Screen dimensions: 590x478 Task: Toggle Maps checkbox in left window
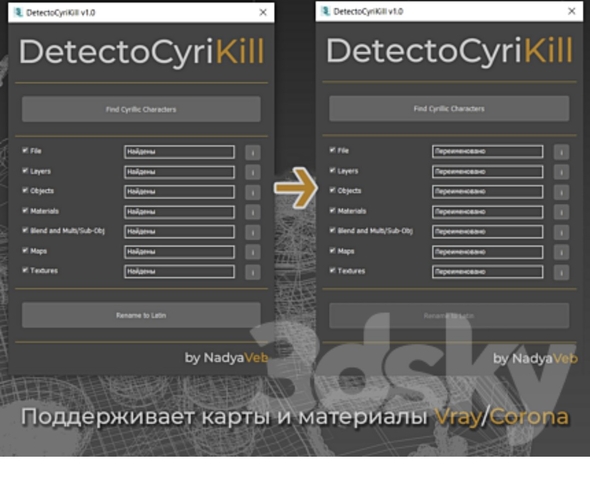pyautogui.click(x=25, y=250)
